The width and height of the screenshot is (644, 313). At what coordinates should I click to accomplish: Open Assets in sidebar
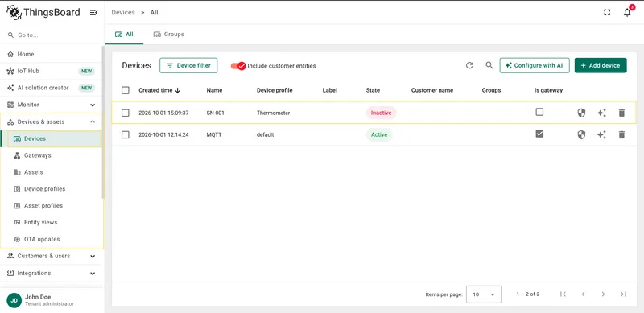point(52,172)
